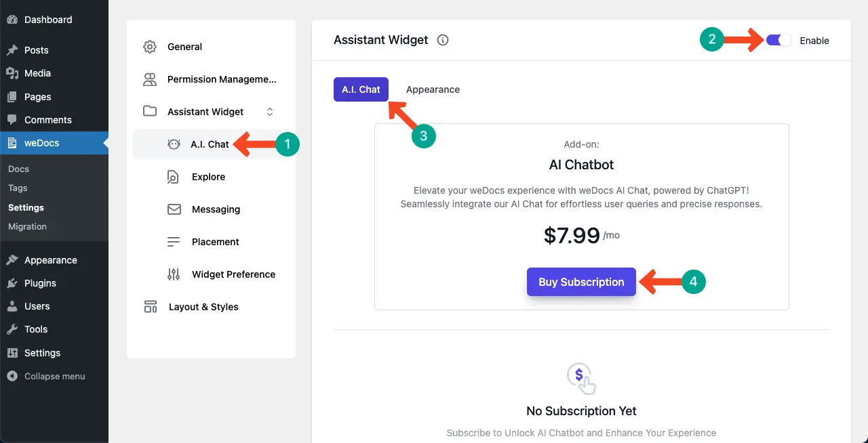868x443 pixels.
Task: Open the Migration submenu link
Action: (x=27, y=226)
